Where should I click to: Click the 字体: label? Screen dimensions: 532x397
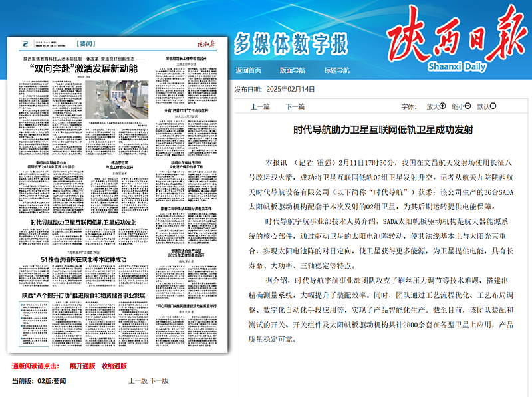409,107
